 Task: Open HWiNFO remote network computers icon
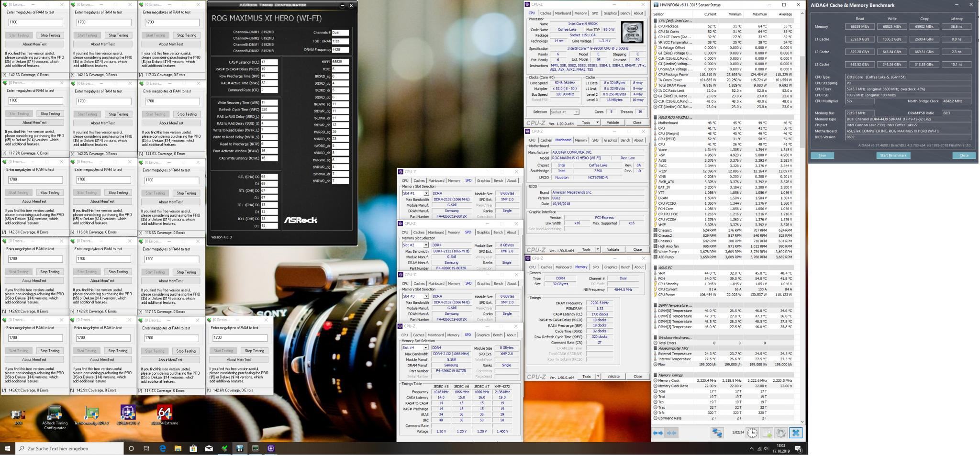[717, 433]
